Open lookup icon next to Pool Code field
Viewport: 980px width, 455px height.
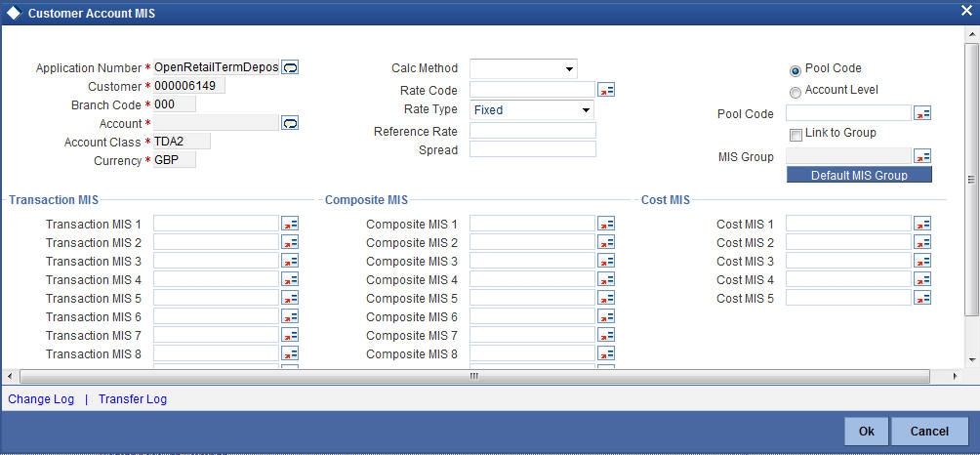pyautogui.click(x=922, y=113)
